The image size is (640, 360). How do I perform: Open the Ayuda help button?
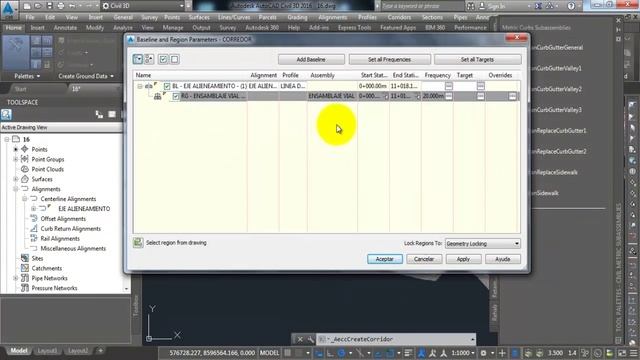coord(502,259)
